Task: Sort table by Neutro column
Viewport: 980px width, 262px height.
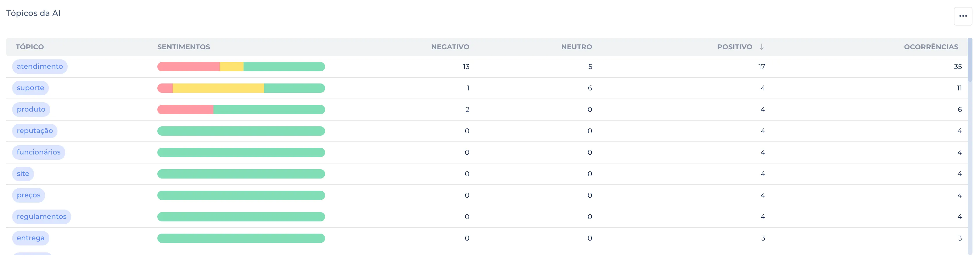Action: (x=576, y=47)
